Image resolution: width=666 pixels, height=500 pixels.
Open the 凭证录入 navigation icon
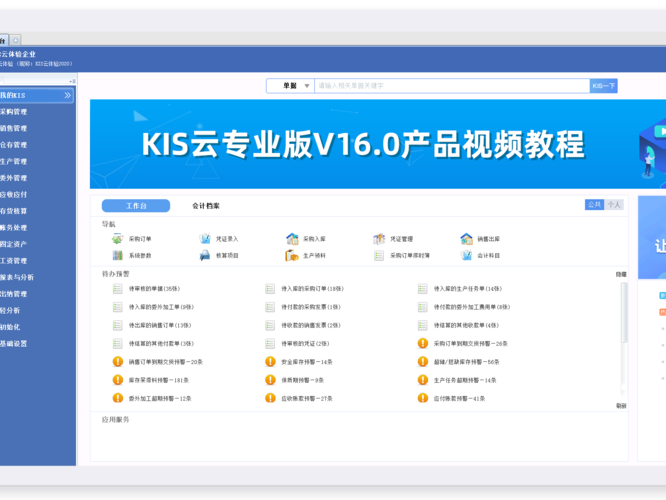pyautogui.click(x=205, y=239)
